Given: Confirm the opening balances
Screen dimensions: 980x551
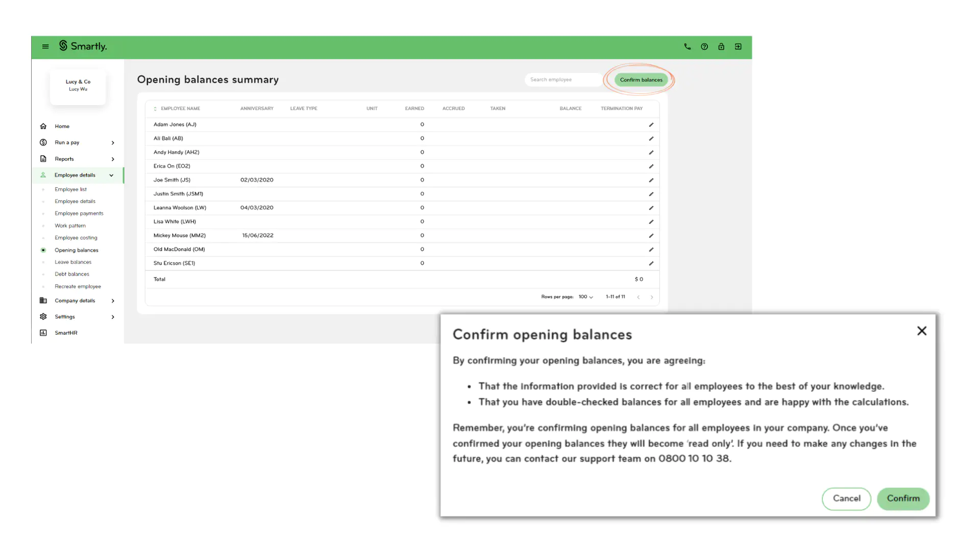Looking at the screenshot, I should pos(903,498).
